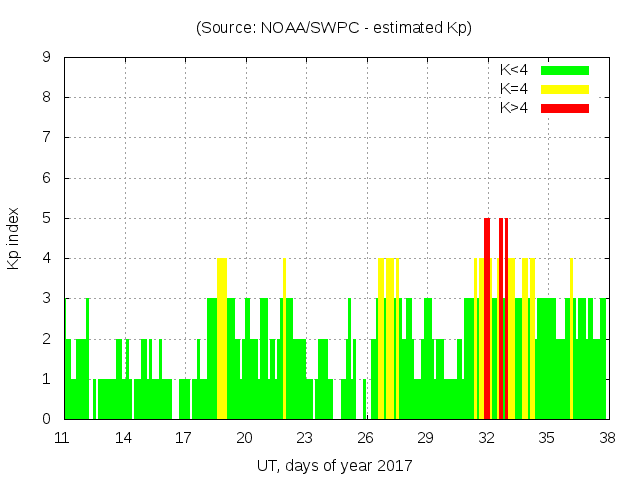Click the green K<4 legend swatch
The height and width of the screenshot is (480, 640).
coord(565,70)
